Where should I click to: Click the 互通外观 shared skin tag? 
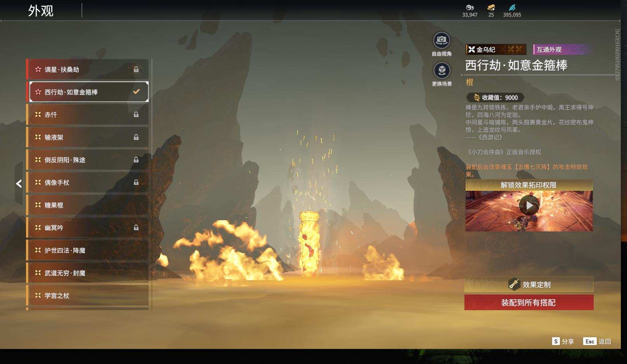click(562, 50)
